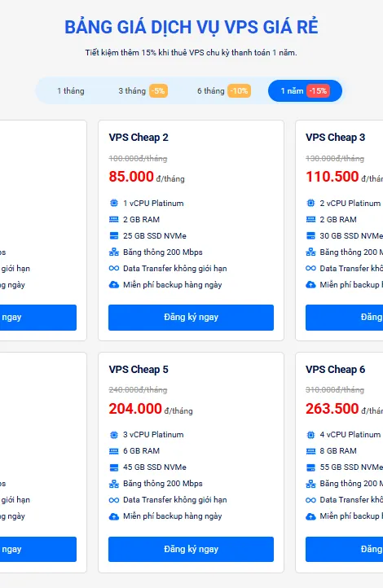
Task: Click the CPU icon in VPS Cheap 3
Action: click(310, 204)
